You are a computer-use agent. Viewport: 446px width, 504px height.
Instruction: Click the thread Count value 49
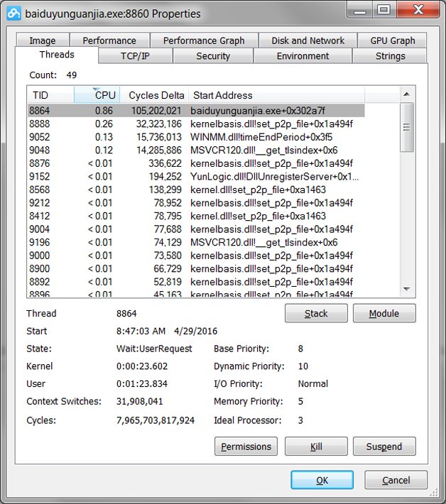(x=72, y=75)
